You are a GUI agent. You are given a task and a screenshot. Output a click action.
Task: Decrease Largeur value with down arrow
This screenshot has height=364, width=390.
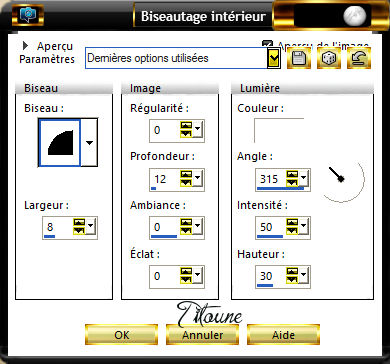[79, 232]
